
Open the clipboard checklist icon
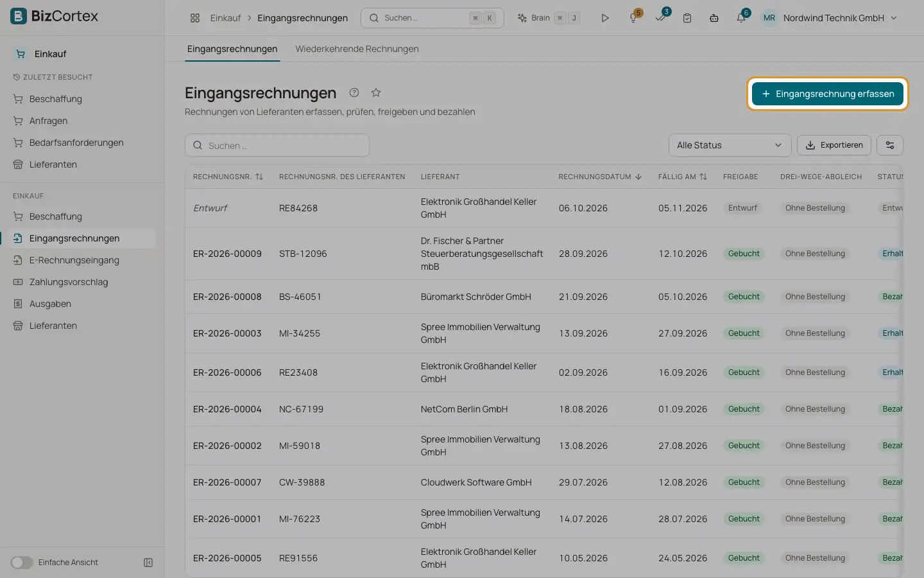(687, 18)
